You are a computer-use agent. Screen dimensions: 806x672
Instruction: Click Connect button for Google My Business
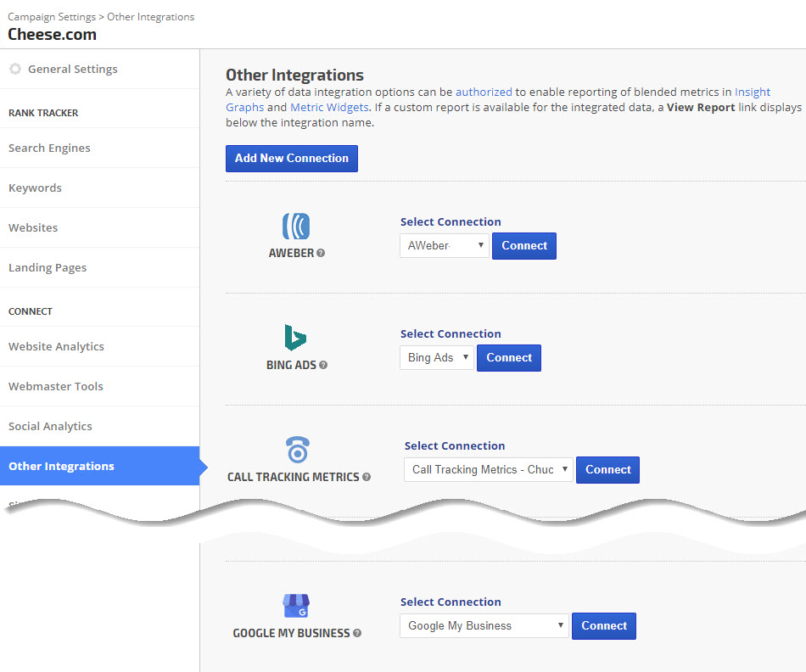click(x=603, y=626)
